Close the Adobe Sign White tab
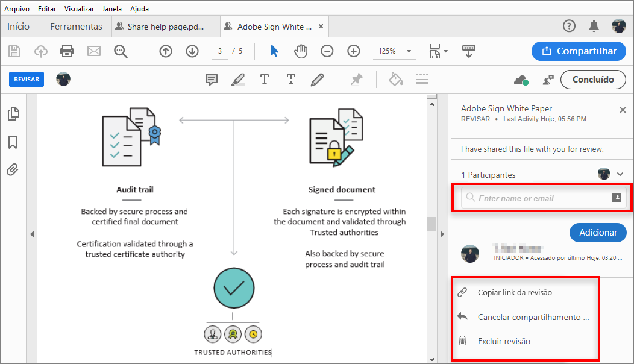This screenshot has height=364, width=634. point(321,27)
